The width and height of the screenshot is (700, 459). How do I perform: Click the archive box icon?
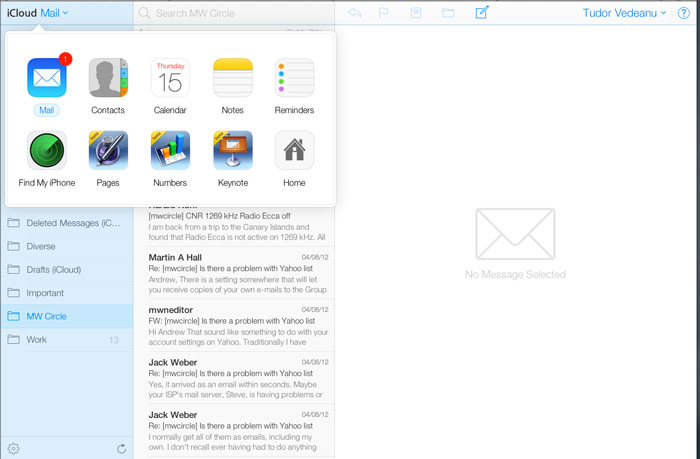(x=416, y=13)
